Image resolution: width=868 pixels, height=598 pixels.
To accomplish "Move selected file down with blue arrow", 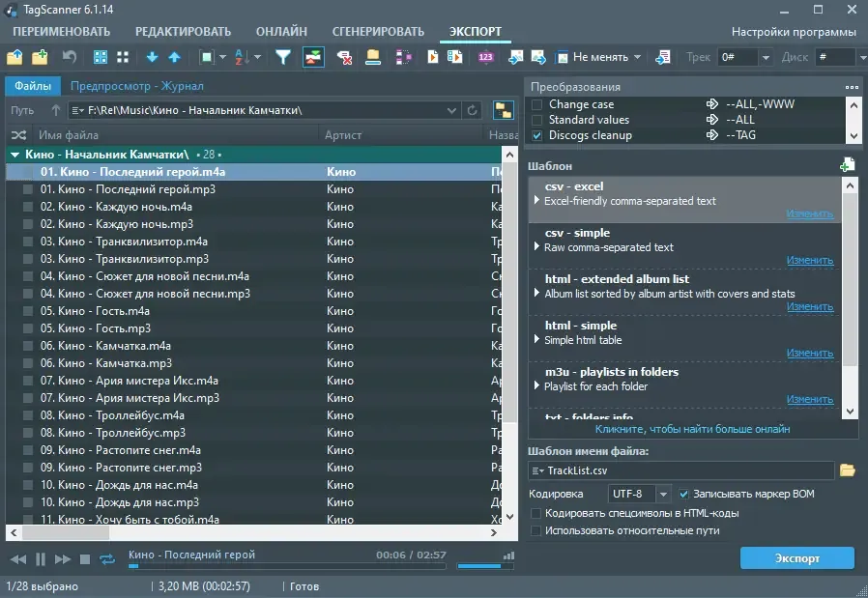I will click(x=152, y=57).
